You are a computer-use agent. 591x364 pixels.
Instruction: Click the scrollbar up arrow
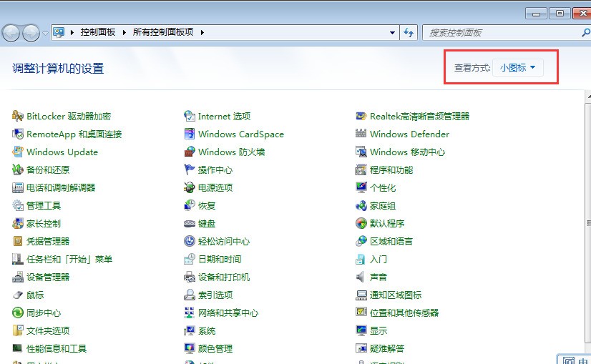pyautogui.click(x=589, y=97)
